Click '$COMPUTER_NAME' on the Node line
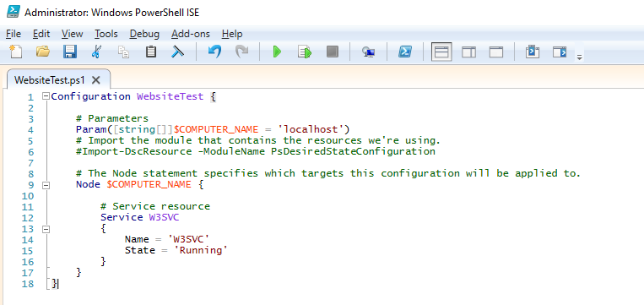644x305 pixels. (149, 185)
